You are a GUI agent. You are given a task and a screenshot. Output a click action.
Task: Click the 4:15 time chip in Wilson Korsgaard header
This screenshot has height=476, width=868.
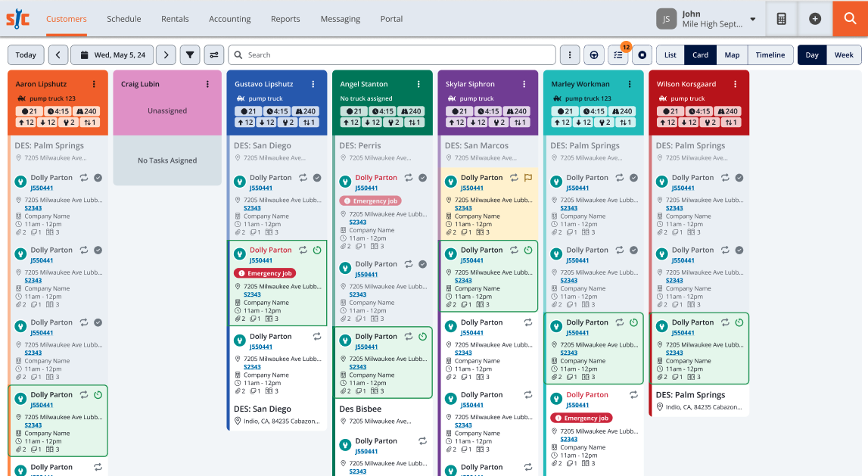point(699,111)
